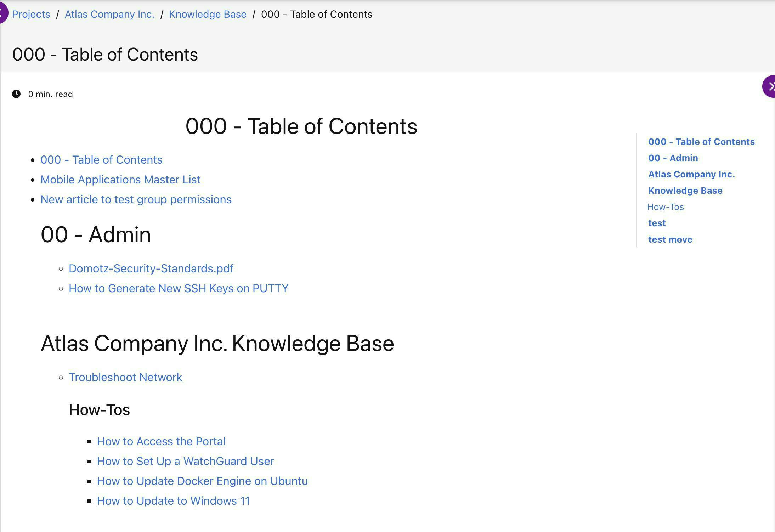
Task: Open How to Set Up a WatchGuard User
Action: pyautogui.click(x=186, y=461)
